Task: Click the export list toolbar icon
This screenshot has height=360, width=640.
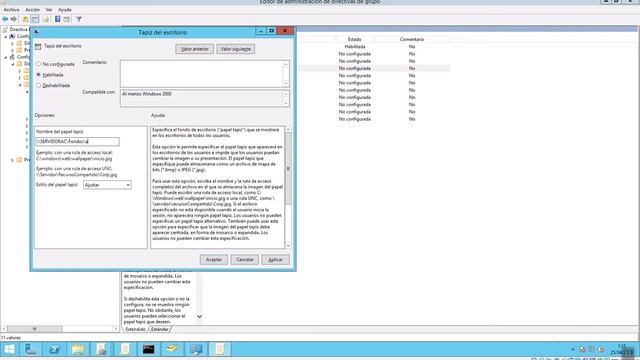Action: (46, 19)
